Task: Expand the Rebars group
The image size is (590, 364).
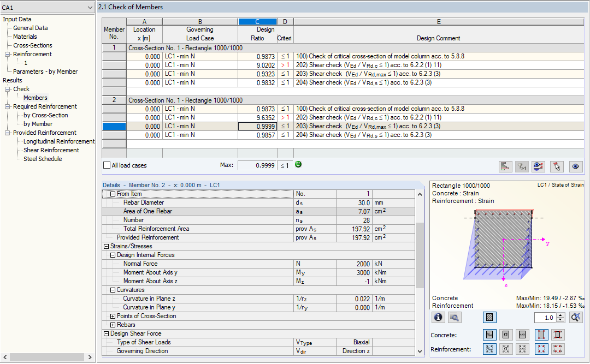Action: tap(113, 325)
